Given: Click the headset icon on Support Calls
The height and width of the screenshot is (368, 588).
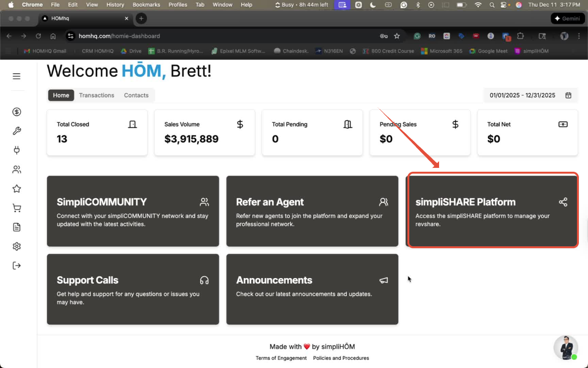Looking at the screenshot, I should [x=204, y=280].
